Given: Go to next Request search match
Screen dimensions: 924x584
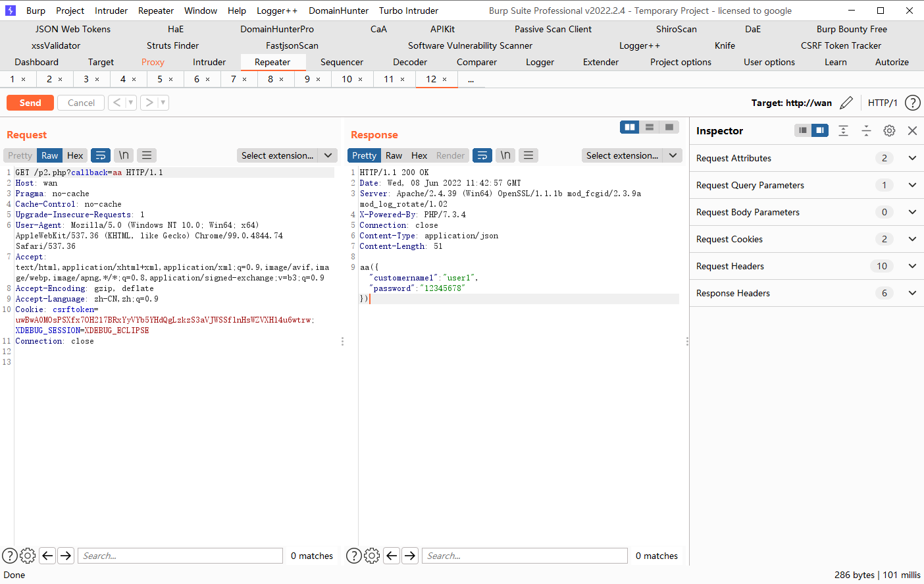Looking at the screenshot, I should point(66,556).
